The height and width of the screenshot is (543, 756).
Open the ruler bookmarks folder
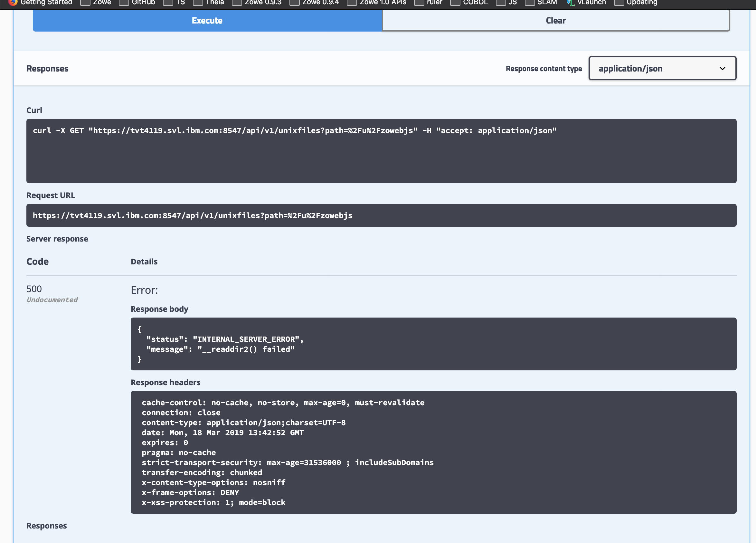428,3
